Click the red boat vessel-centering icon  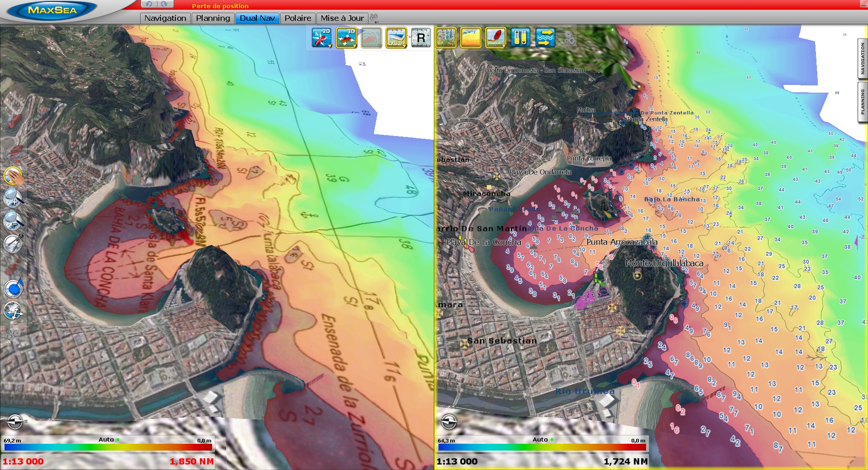pos(496,38)
